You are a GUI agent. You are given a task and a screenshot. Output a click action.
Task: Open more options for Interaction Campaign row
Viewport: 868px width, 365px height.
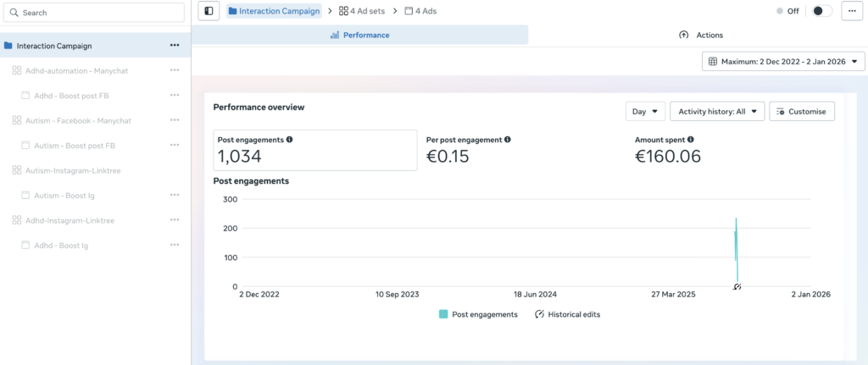[x=175, y=46]
